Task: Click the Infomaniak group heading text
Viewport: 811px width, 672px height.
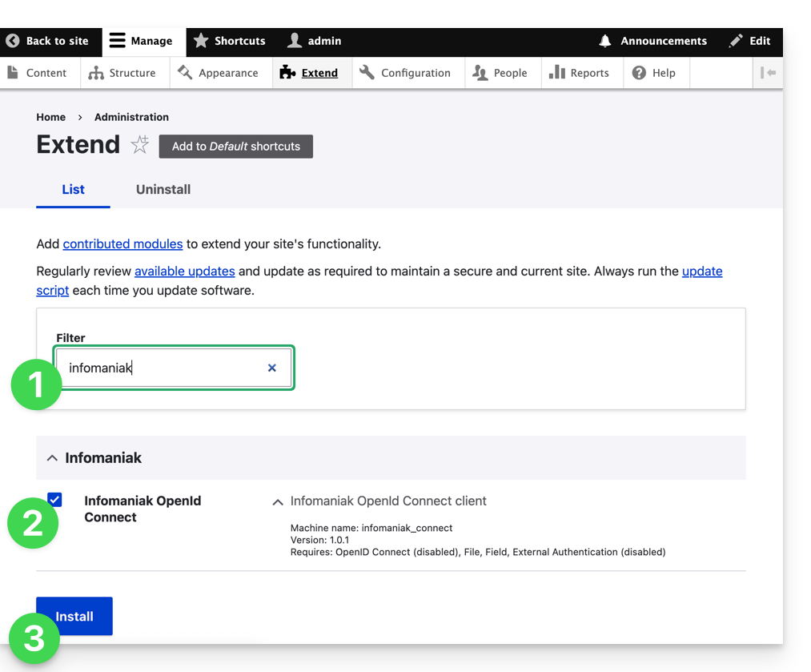Action: 103,458
